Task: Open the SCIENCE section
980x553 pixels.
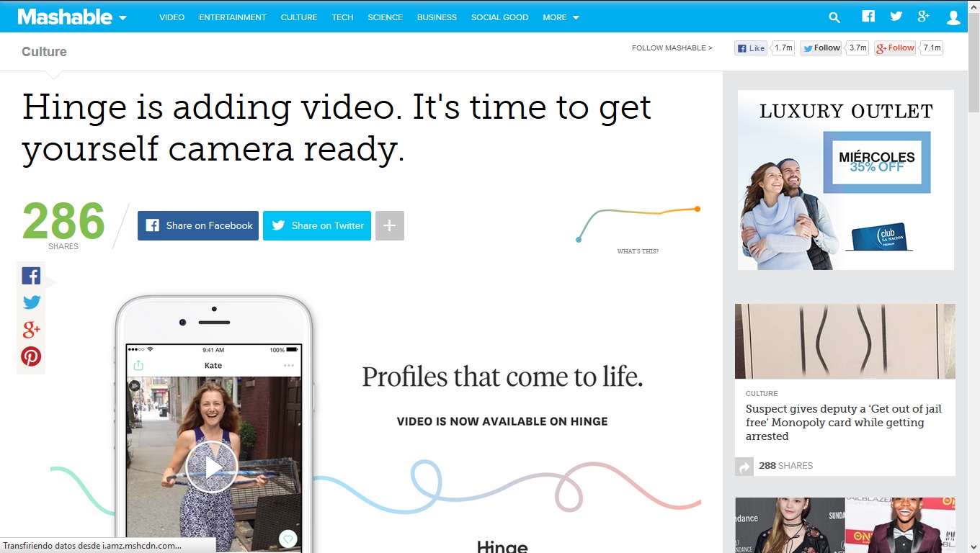Action: tap(385, 17)
